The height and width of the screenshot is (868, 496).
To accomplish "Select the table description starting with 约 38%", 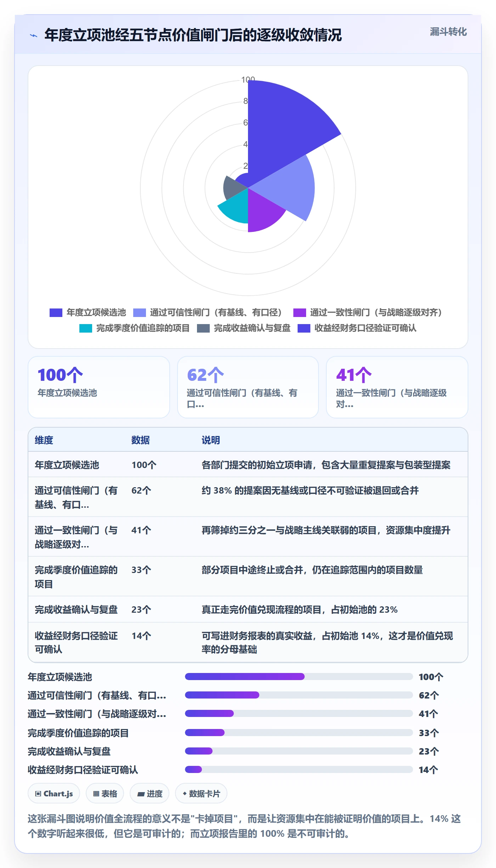I will point(310,490).
